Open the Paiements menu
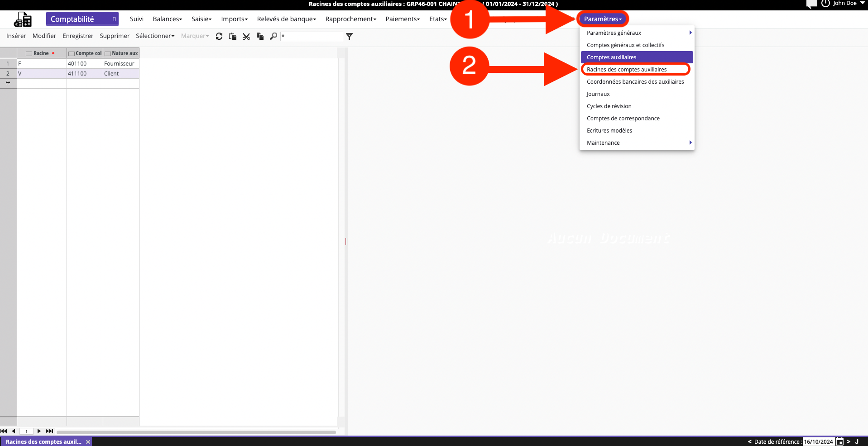This screenshot has width=868, height=446. (x=403, y=19)
